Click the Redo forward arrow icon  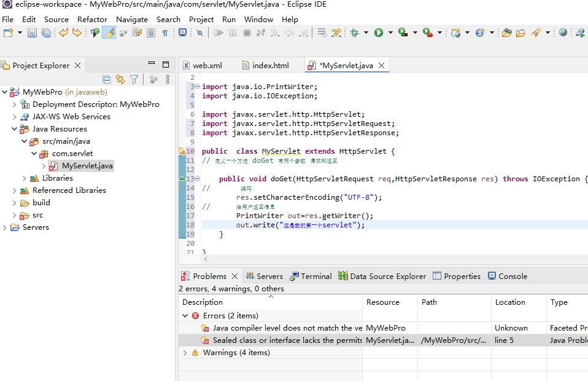tap(77, 33)
